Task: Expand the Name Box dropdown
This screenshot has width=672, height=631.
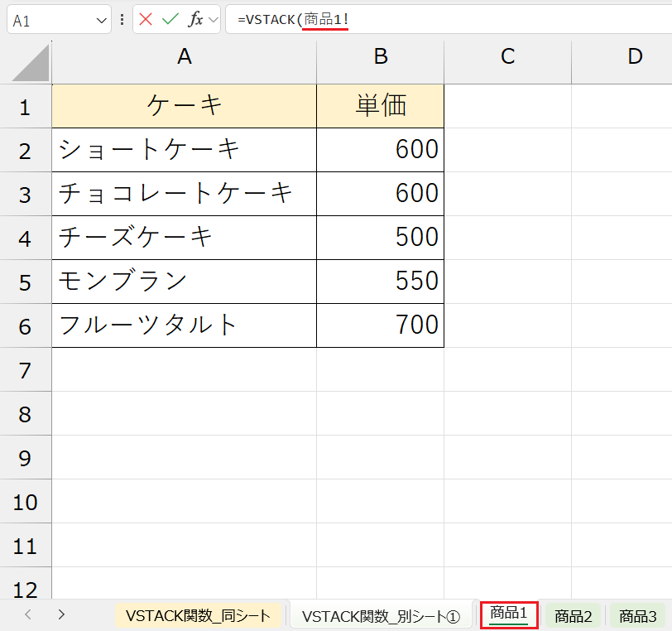Action: 103,20
